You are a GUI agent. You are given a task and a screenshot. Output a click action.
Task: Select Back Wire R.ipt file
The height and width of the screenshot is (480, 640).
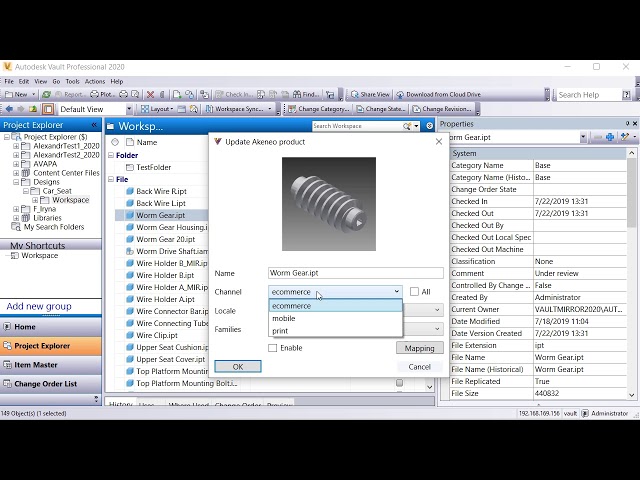161,191
